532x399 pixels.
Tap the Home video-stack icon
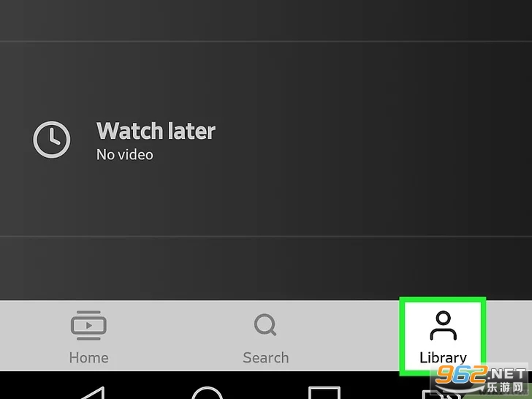[x=88, y=325]
